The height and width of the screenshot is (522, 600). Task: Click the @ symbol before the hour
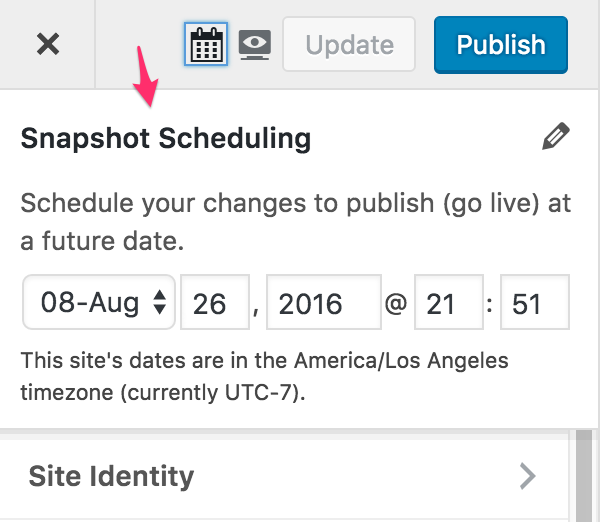[396, 304]
